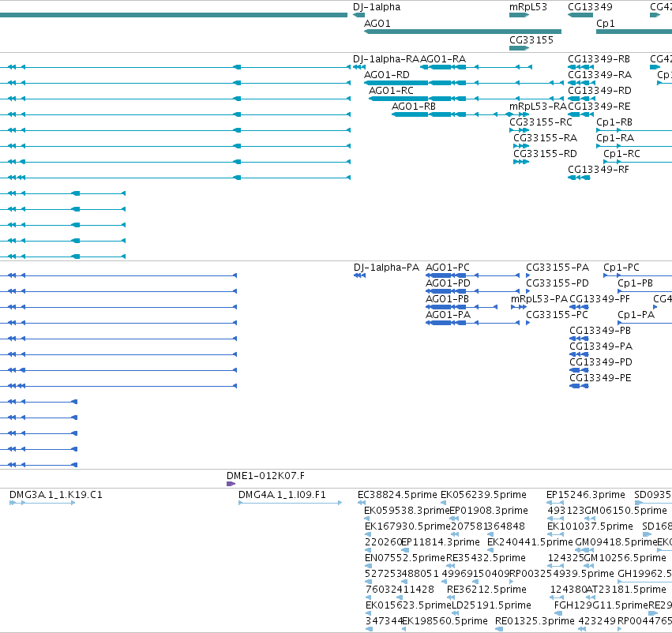Screen dimensions: 672x633
Task: Click the mRpL53-RA transcript label
Action: pyautogui.click(x=538, y=107)
